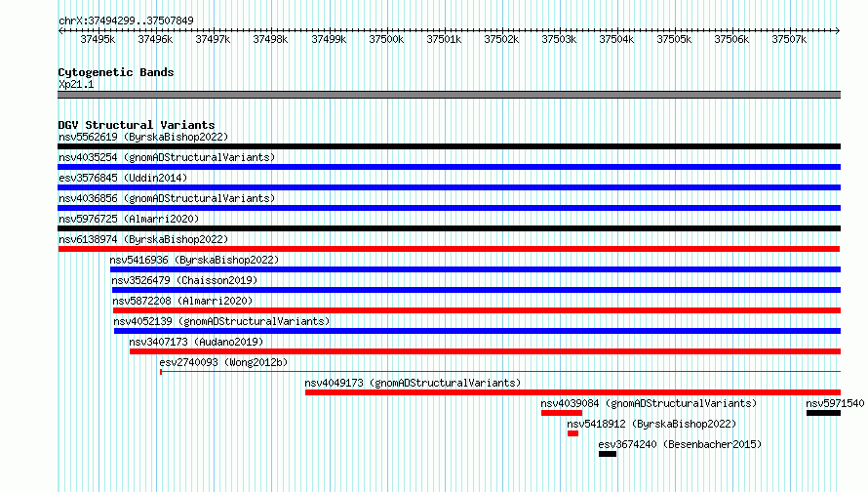
Task: Open nsv5418912 (ByrskaBishop2022) label
Action: (651, 424)
